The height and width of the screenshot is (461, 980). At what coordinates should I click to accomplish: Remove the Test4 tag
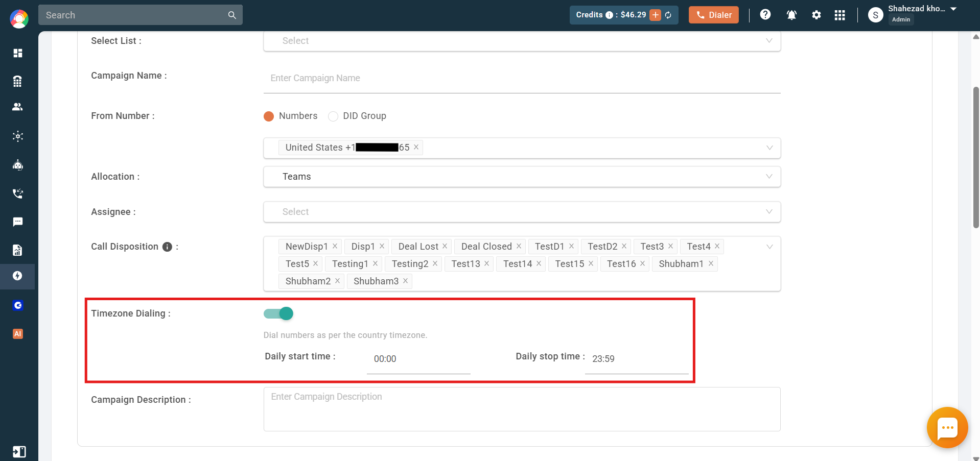coord(717,246)
